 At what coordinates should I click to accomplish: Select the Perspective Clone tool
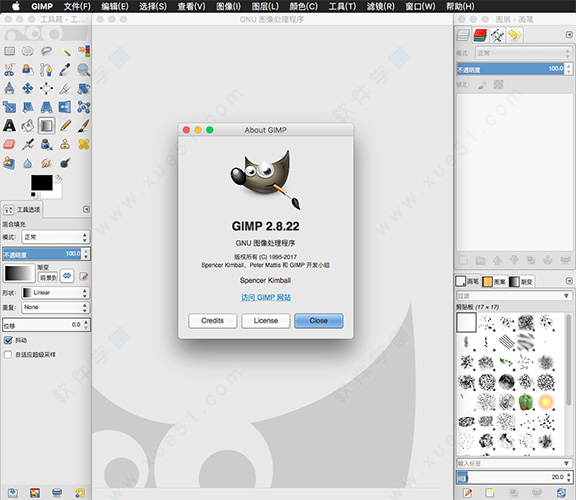tap(10, 163)
